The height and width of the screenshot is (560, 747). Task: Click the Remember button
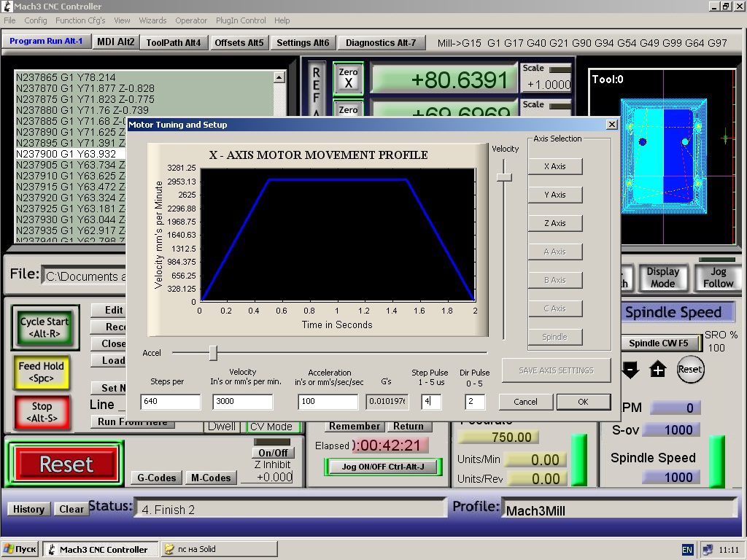(355, 426)
